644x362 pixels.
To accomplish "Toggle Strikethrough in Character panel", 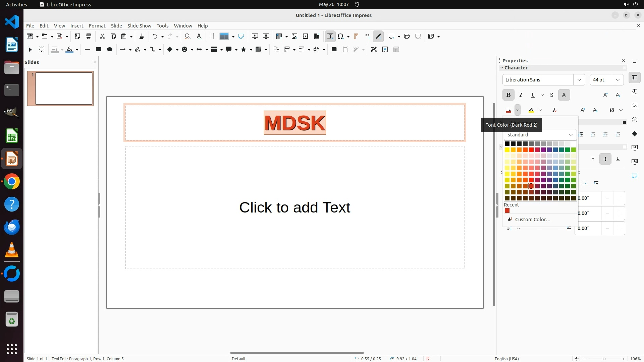I will point(551,95).
